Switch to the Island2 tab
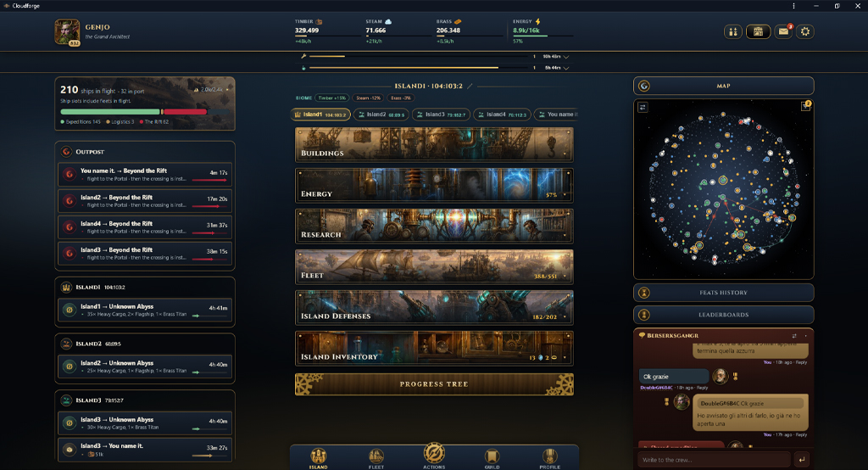 (x=381, y=115)
